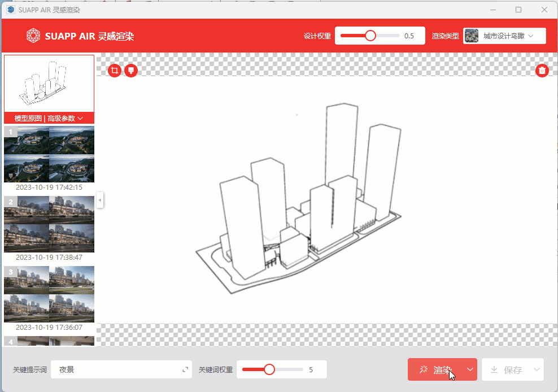558x392 pixels.
Task: Expand the 高级参数 advanced parameters chevron
Action: [x=80, y=118]
